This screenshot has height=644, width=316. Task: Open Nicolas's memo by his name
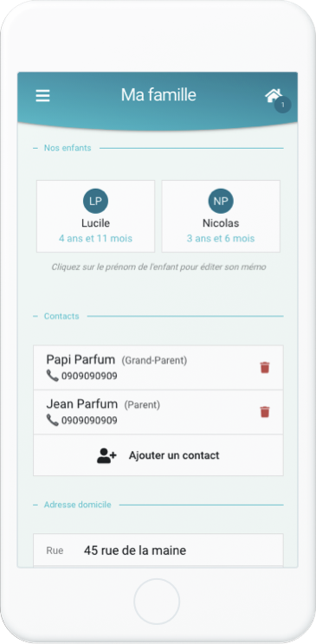click(x=221, y=223)
